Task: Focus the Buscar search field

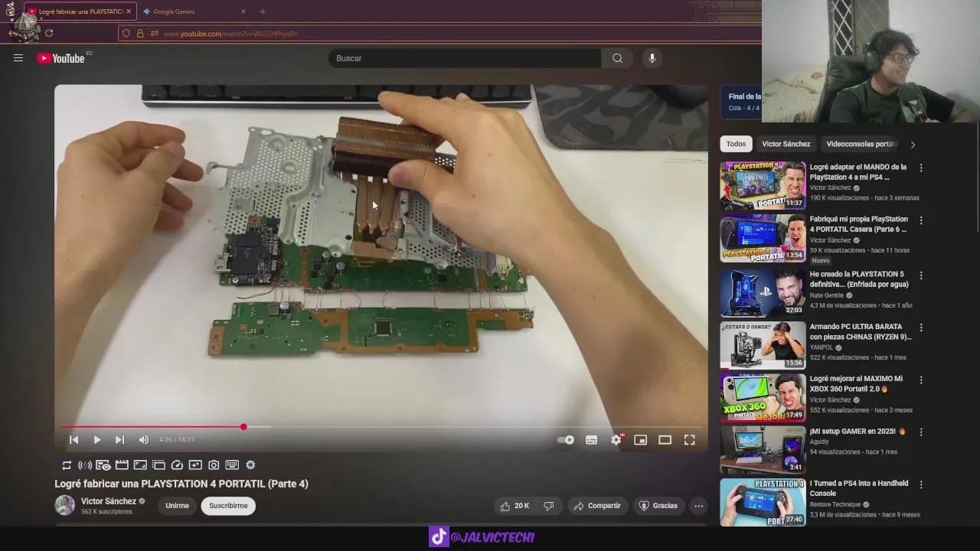Action: pos(465,58)
